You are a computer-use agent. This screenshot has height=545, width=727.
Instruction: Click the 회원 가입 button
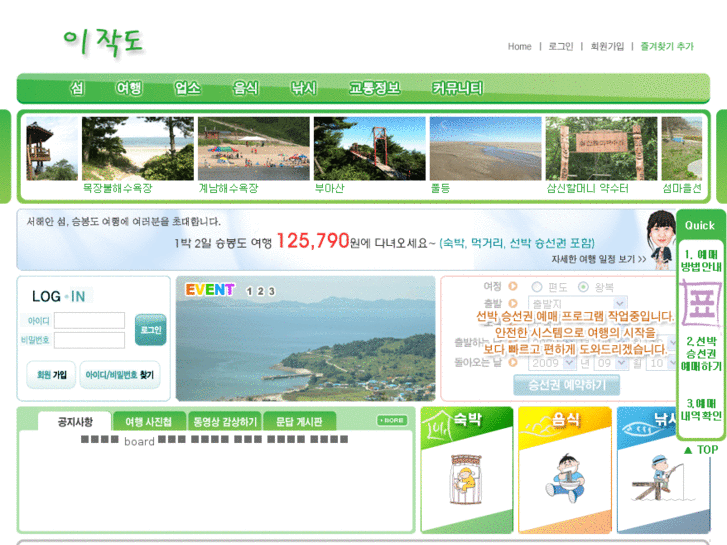click(x=51, y=375)
